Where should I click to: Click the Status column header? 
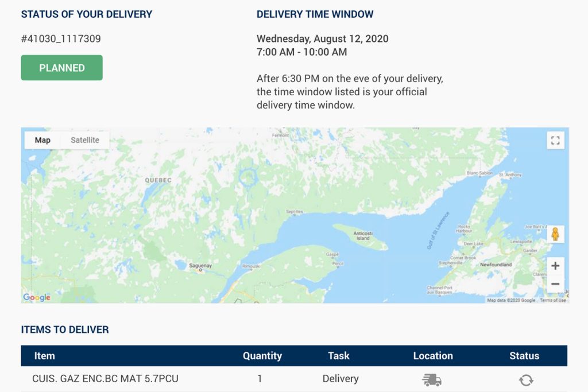(524, 356)
